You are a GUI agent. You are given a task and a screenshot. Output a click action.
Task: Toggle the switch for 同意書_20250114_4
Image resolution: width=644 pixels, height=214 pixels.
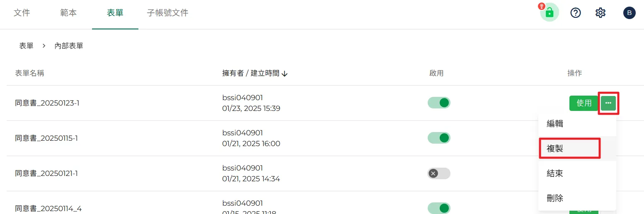tap(439, 208)
